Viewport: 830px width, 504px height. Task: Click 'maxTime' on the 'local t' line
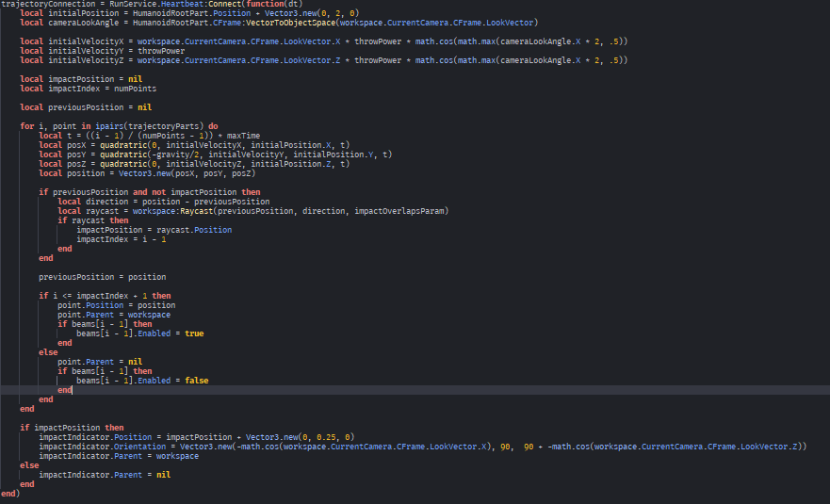(243, 136)
